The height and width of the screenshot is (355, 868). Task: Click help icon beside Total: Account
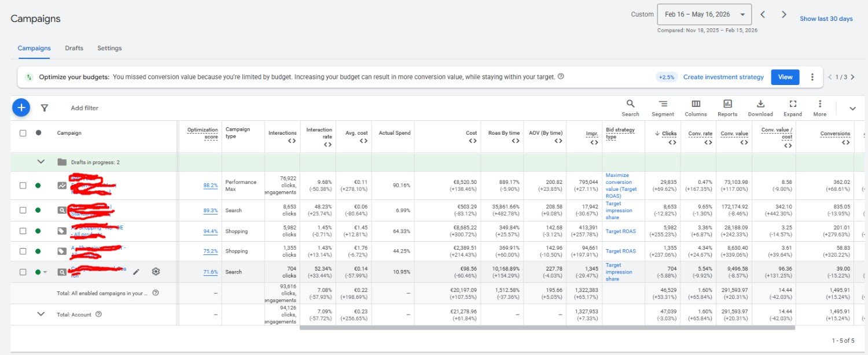[x=98, y=314]
